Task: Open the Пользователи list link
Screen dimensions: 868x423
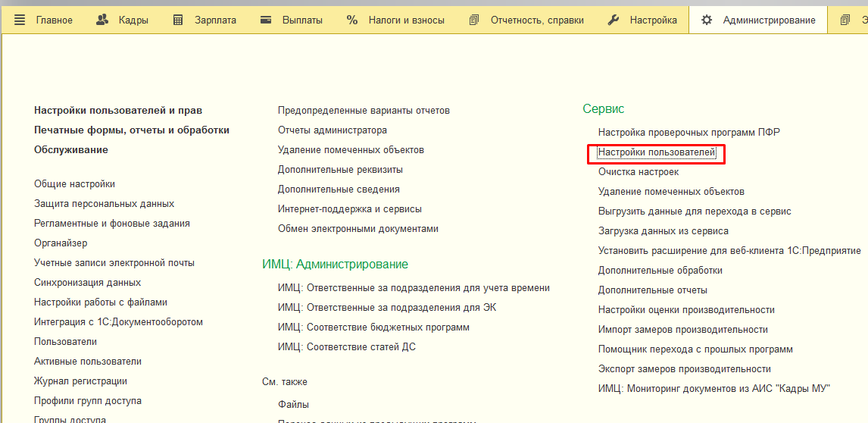Action: (65, 341)
